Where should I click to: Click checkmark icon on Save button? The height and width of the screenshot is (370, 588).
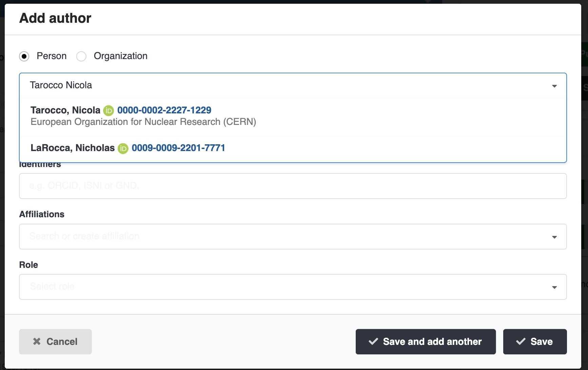(x=521, y=341)
